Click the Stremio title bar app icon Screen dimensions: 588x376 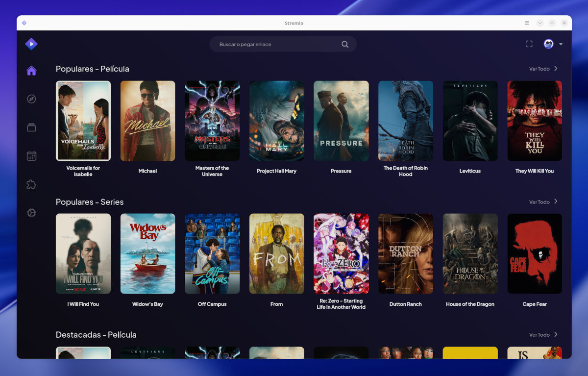point(24,23)
